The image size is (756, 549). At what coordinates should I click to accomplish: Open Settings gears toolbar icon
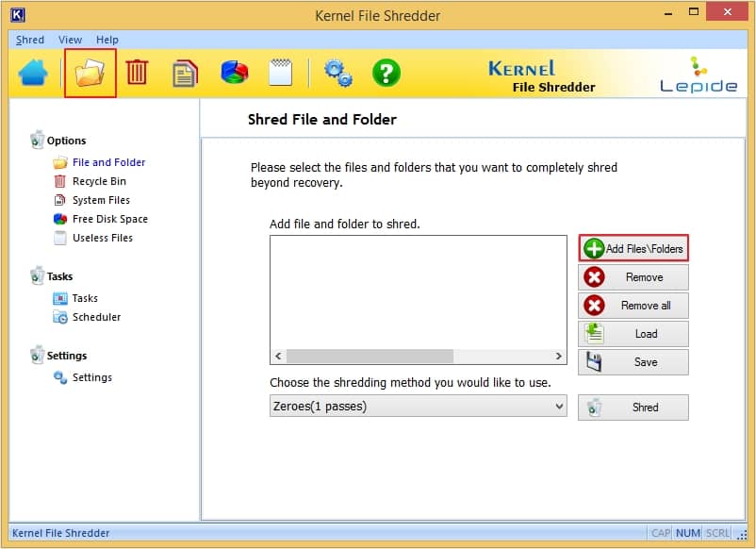(x=338, y=74)
